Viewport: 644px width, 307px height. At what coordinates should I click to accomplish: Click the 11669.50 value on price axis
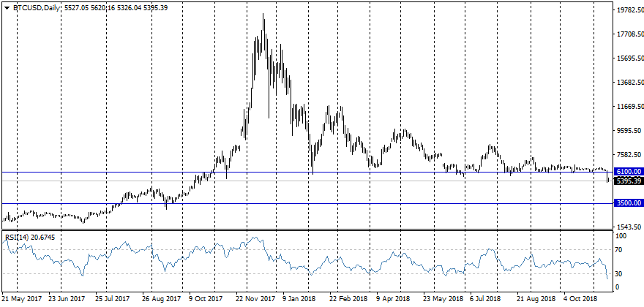[x=628, y=107]
